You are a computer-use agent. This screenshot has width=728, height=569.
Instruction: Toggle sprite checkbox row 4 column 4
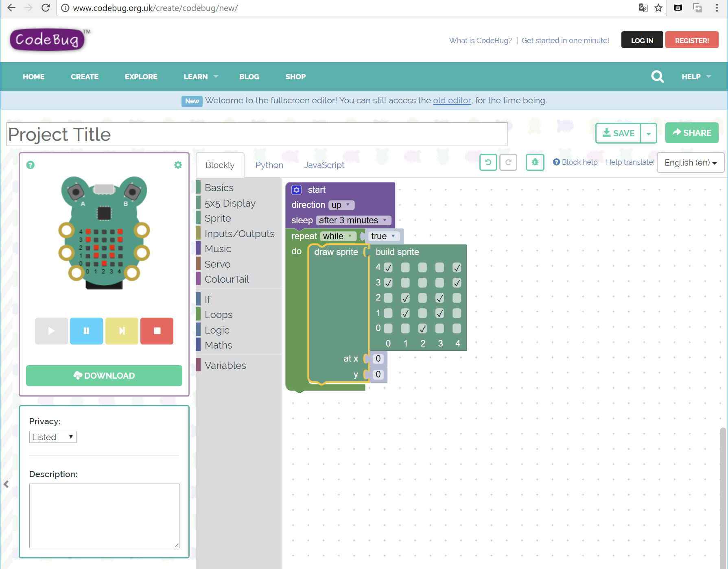pyautogui.click(x=457, y=268)
